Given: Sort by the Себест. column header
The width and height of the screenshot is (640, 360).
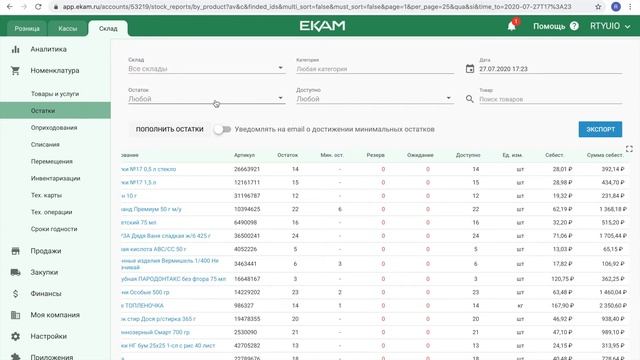Looking at the screenshot, I should pos(554,155).
